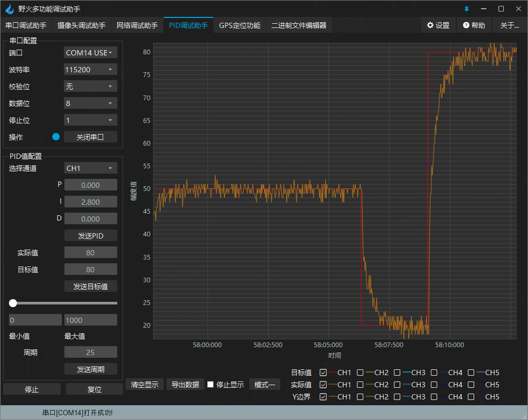This screenshot has height=420, width=528.
Task: Click the 实际值 field
Action: click(91, 252)
